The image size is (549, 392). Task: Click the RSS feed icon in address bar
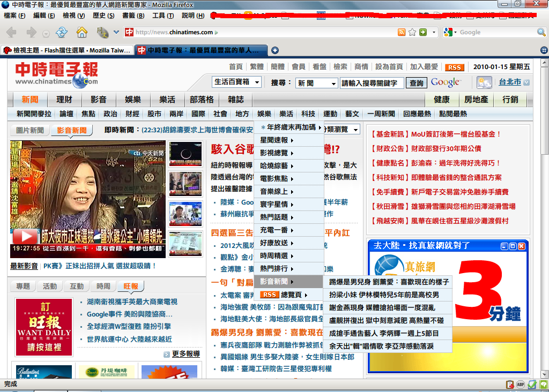tap(401, 32)
